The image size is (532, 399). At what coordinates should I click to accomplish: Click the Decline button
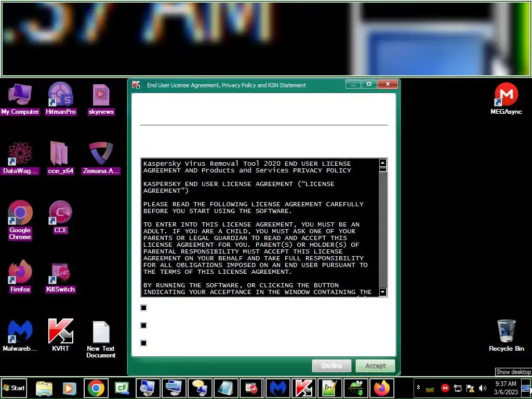[x=331, y=366]
